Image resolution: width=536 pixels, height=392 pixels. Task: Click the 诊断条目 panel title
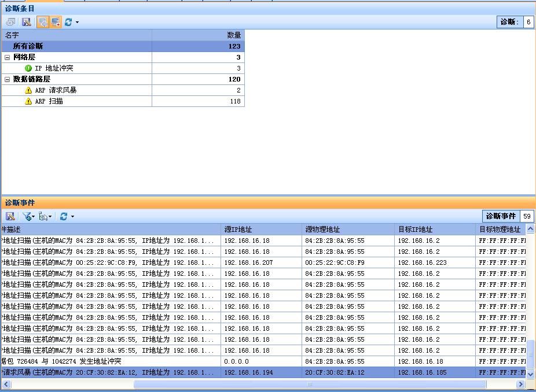(x=20, y=9)
